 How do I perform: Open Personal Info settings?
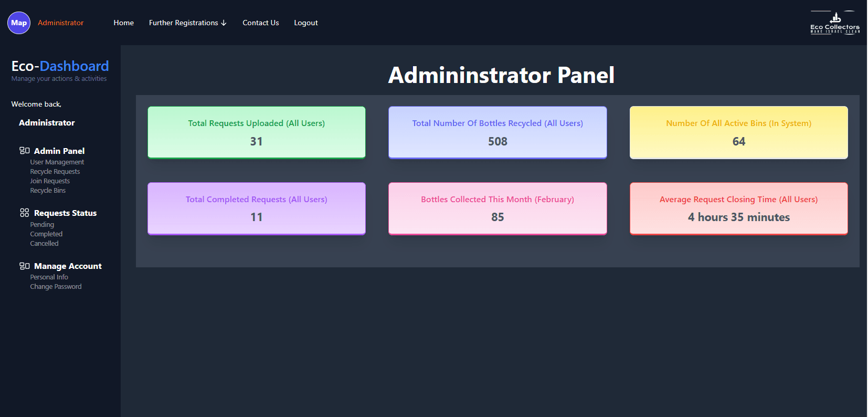coord(49,277)
